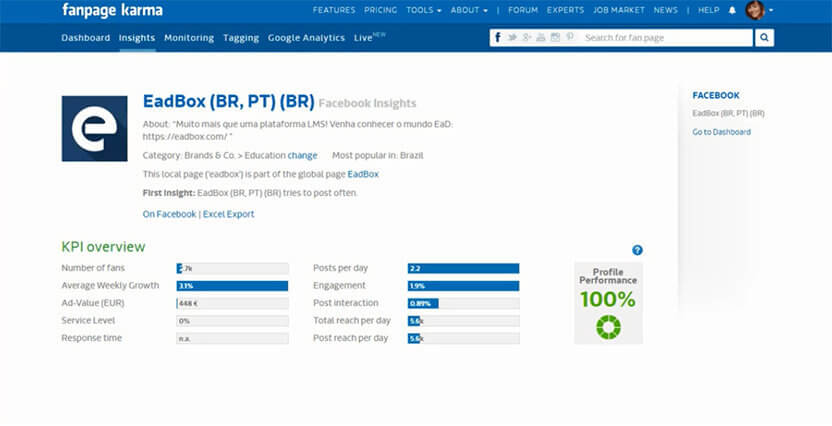The width and height of the screenshot is (832, 426).
Task: Select the YouTube network icon in search
Action: coord(541,37)
